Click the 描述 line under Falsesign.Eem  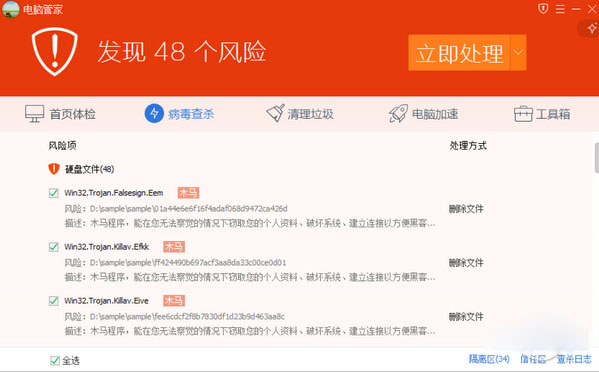point(250,223)
